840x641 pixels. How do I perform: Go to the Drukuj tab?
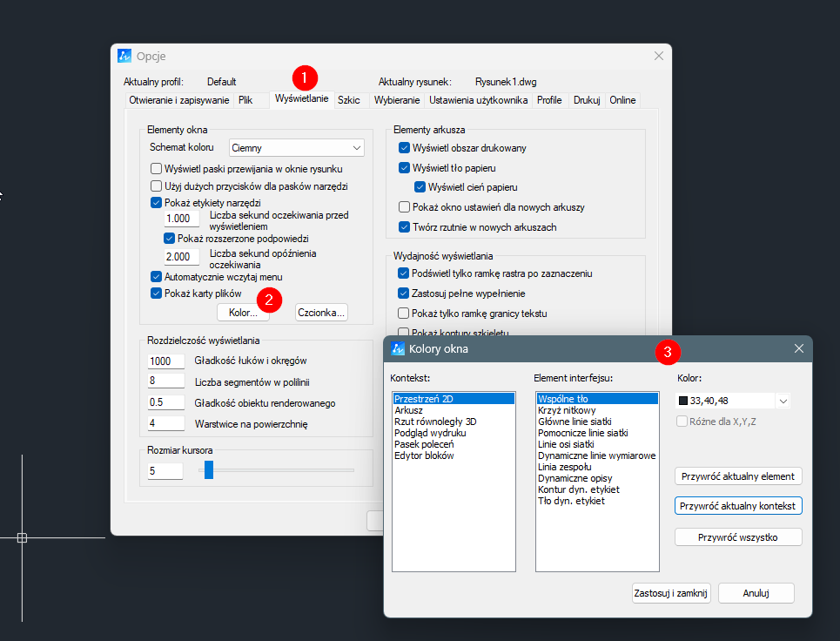587,100
